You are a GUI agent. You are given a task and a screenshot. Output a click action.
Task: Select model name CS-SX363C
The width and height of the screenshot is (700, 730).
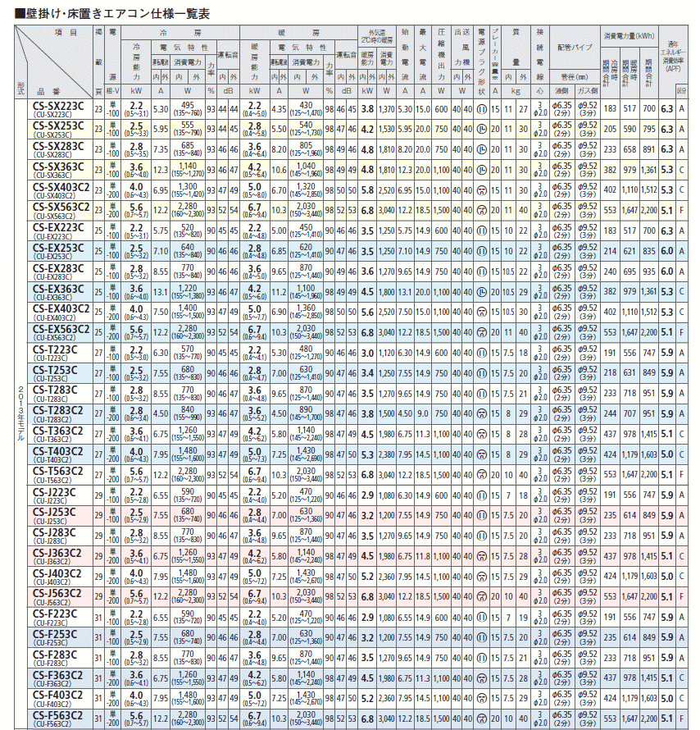pos(58,167)
